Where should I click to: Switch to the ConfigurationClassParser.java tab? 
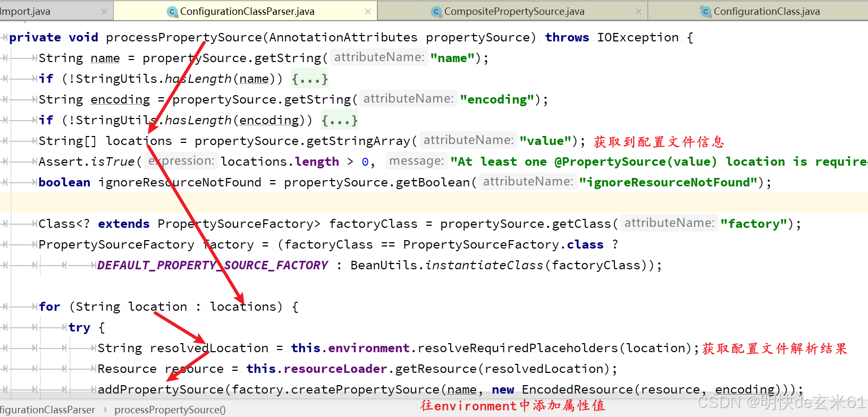[247, 11]
